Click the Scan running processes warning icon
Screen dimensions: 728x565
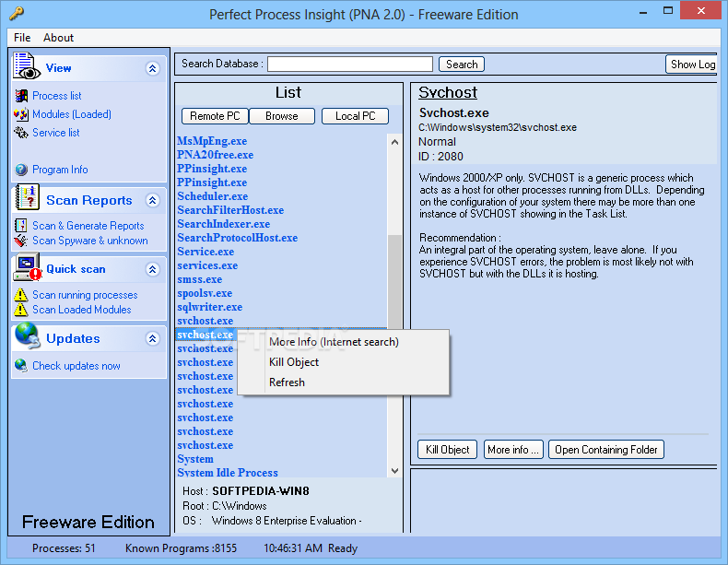tap(21, 295)
